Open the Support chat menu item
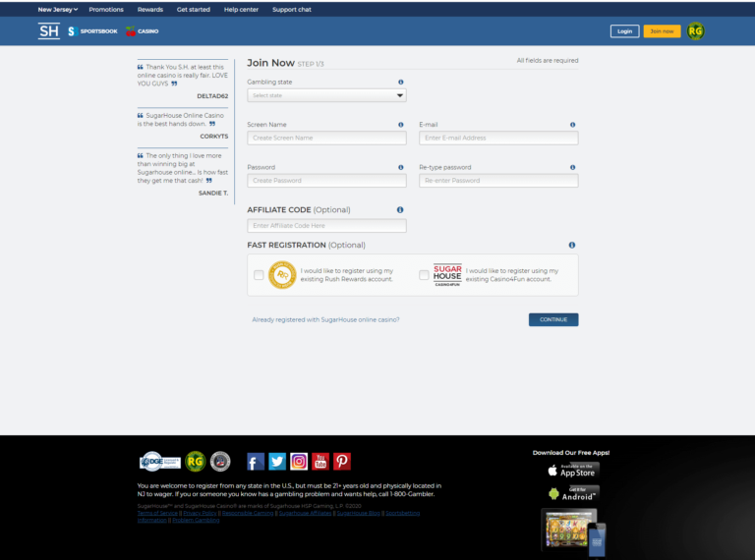The height and width of the screenshot is (560, 755). click(x=292, y=9)
